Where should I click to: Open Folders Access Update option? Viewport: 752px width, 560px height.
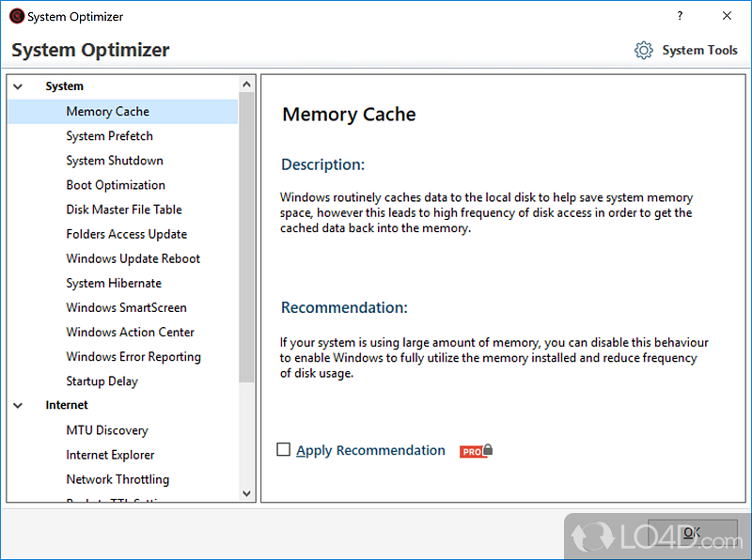[127, 234]
